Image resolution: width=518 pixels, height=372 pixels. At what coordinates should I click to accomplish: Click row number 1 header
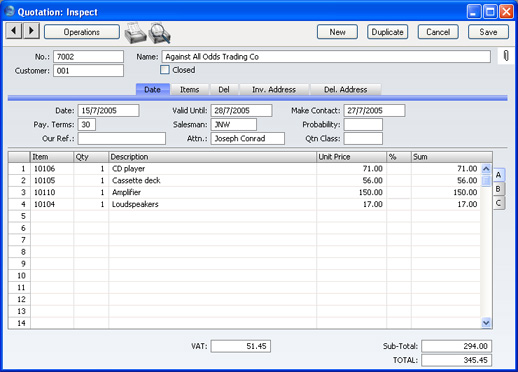[x=19, y=169]
